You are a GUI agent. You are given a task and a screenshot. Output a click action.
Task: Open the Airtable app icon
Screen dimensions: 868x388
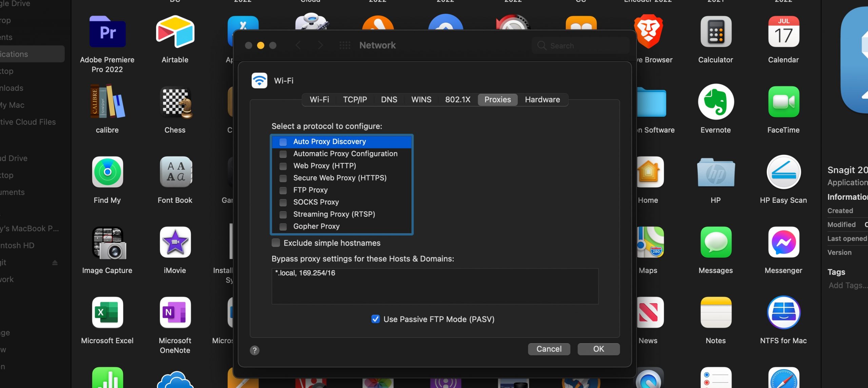[175, 32]
